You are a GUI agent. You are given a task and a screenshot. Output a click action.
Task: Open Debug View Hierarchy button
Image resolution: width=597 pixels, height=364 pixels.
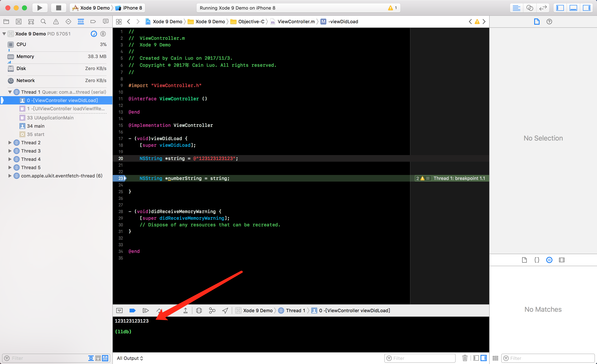click(199, 311)
